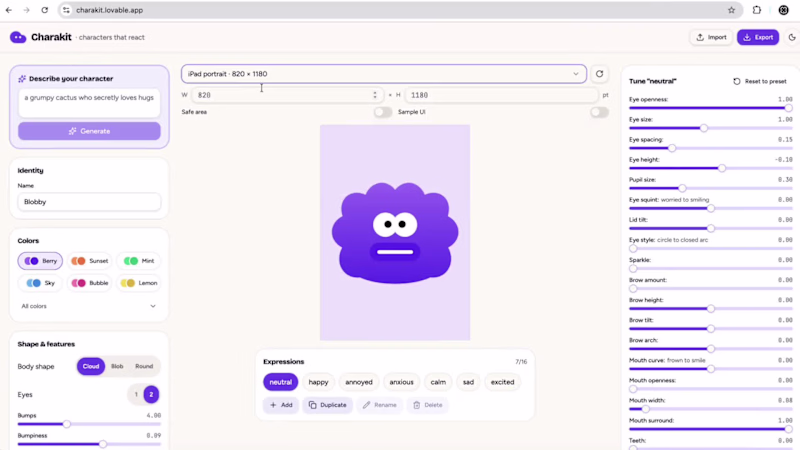Set Eyes count to 2
This screenshot has width=800, height=450.
point(151,394)
